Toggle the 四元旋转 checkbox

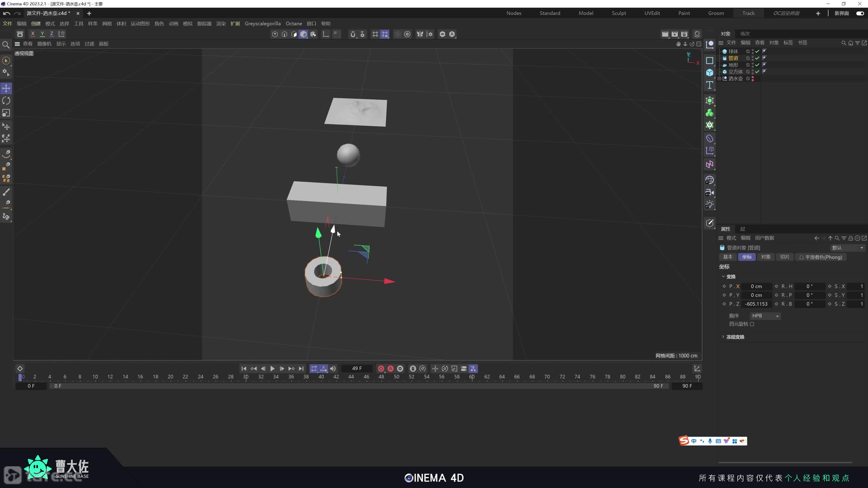[x=752, y=324]
